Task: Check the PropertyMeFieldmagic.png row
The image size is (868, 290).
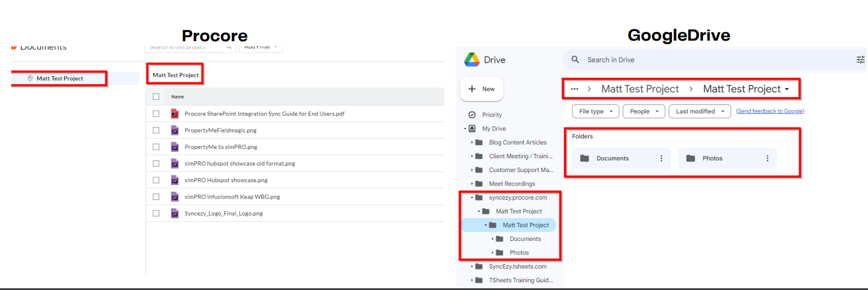Action: (x=156, y=130)
